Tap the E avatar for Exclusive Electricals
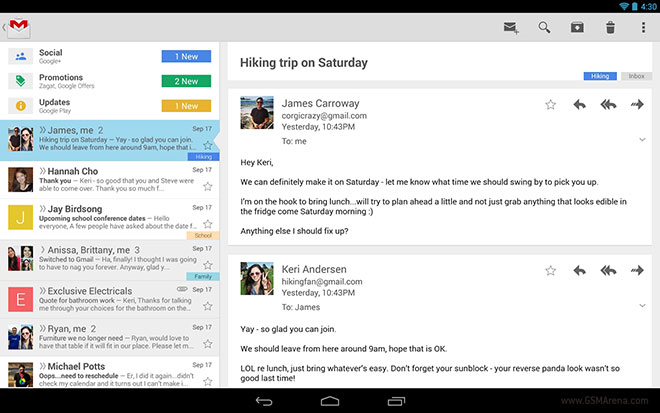This screenshot has height=413, width=660. (20, 299)
